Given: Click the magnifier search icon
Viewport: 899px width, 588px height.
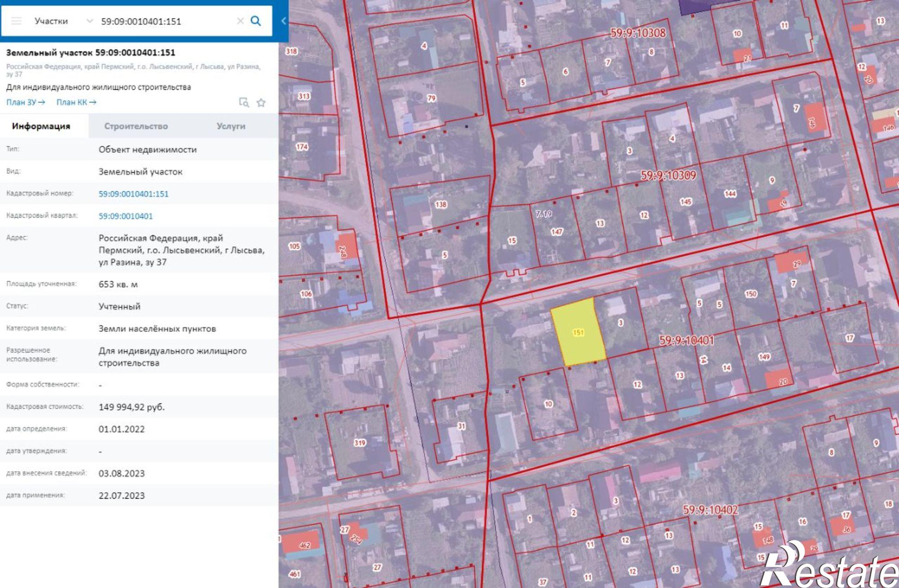Looking at the screenshot, I should coord(256,21).
